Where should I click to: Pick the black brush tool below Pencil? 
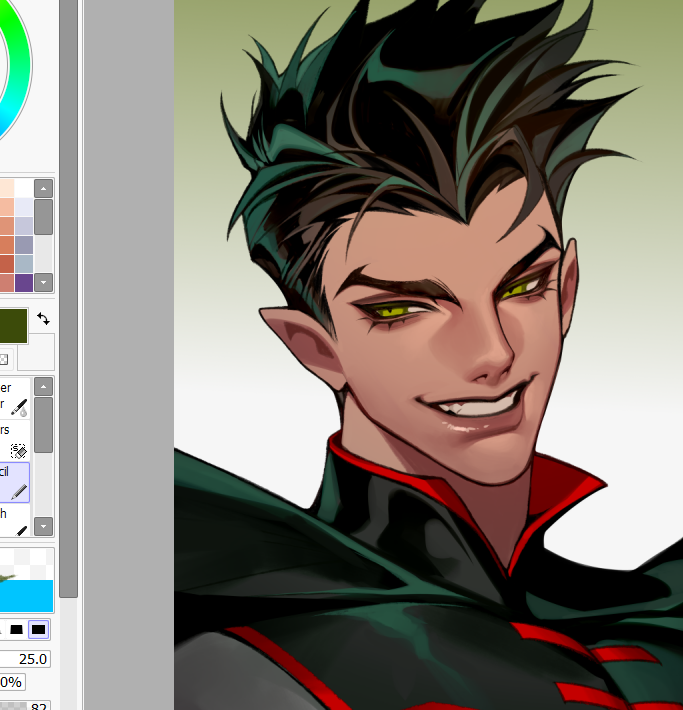(14, 521)
